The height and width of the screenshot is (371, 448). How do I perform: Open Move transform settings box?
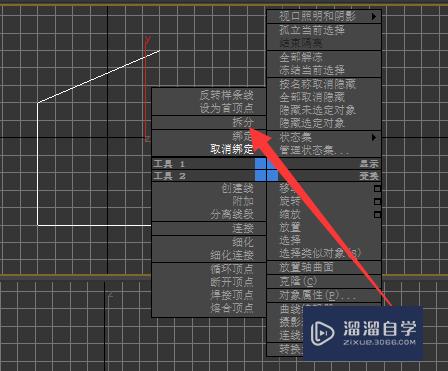[377, 189]
